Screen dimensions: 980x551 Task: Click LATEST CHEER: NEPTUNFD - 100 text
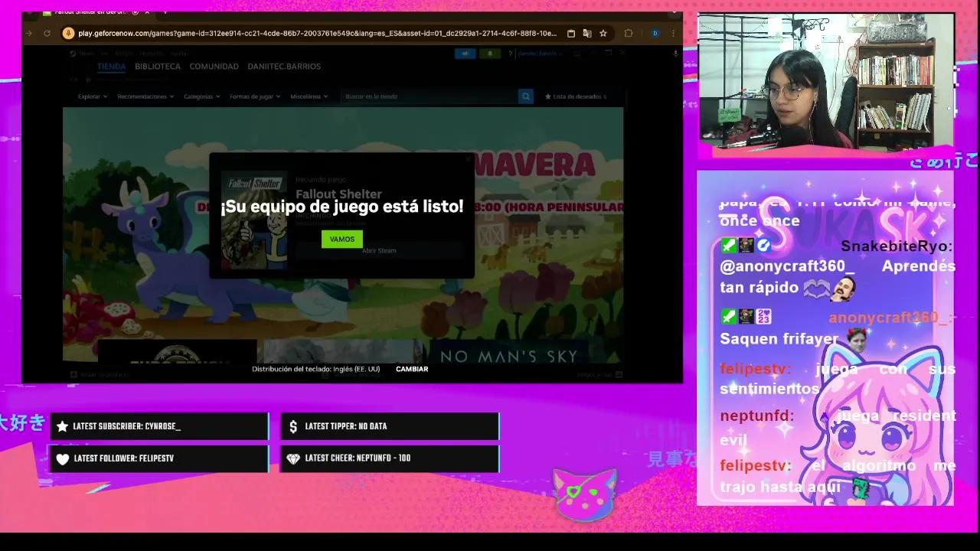[x=358, y=458]
